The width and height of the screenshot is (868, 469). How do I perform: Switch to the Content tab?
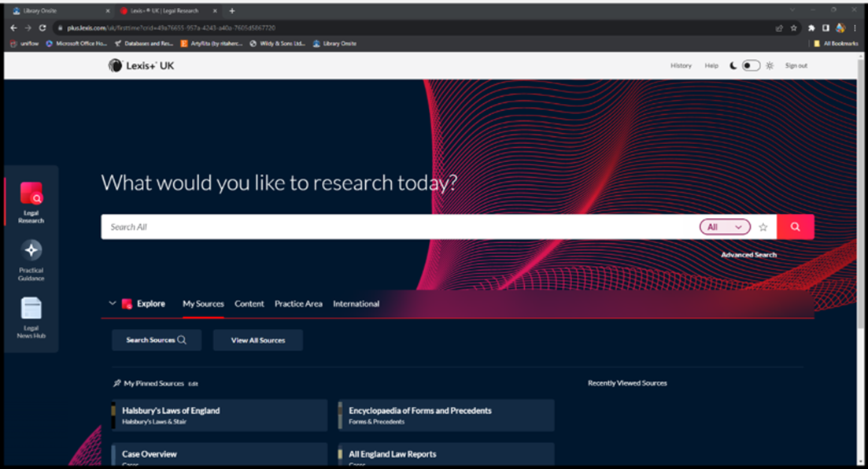(249, 304)
